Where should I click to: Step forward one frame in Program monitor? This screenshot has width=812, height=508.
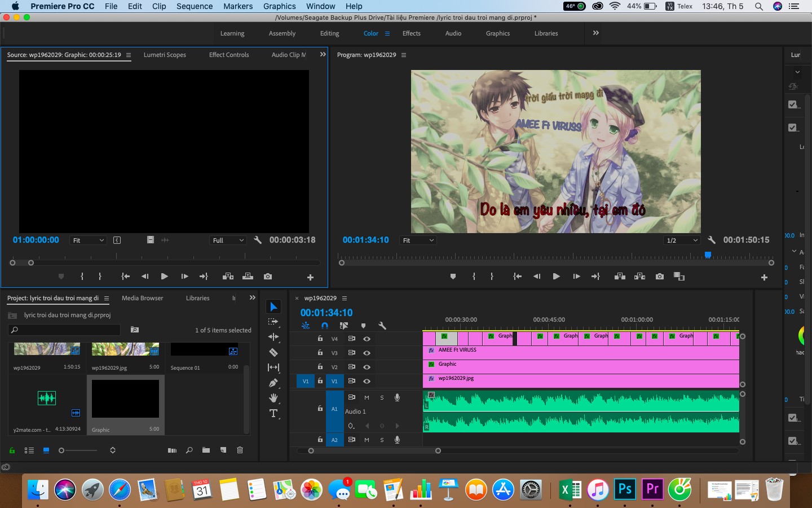[576, 277]
